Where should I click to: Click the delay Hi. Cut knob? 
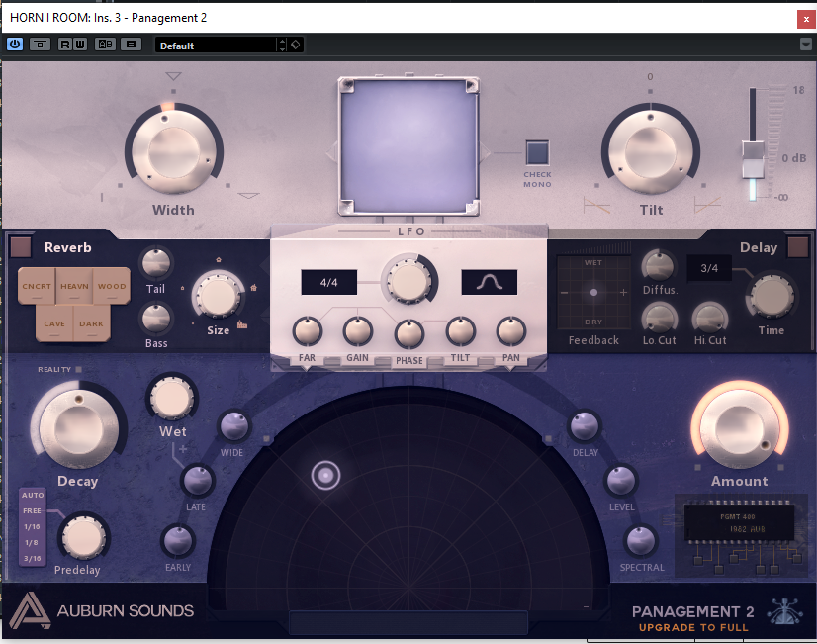pyautogui.click(x=709, y=318)
